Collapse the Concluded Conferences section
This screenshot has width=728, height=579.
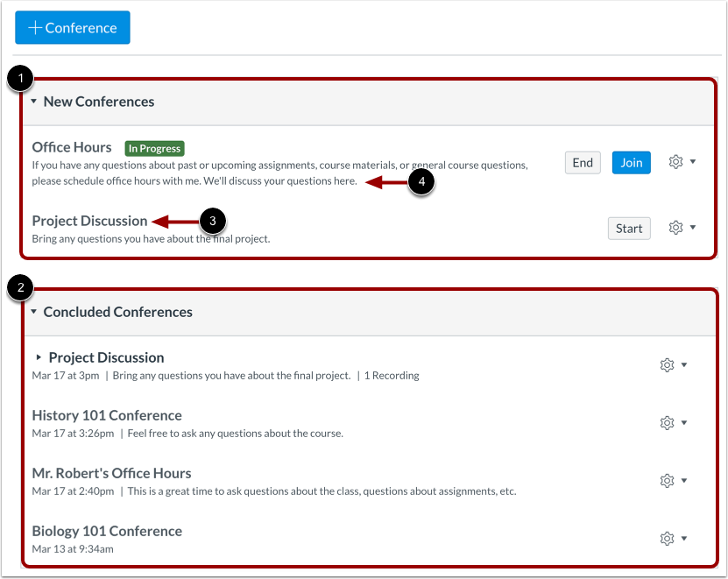(33, 312)
